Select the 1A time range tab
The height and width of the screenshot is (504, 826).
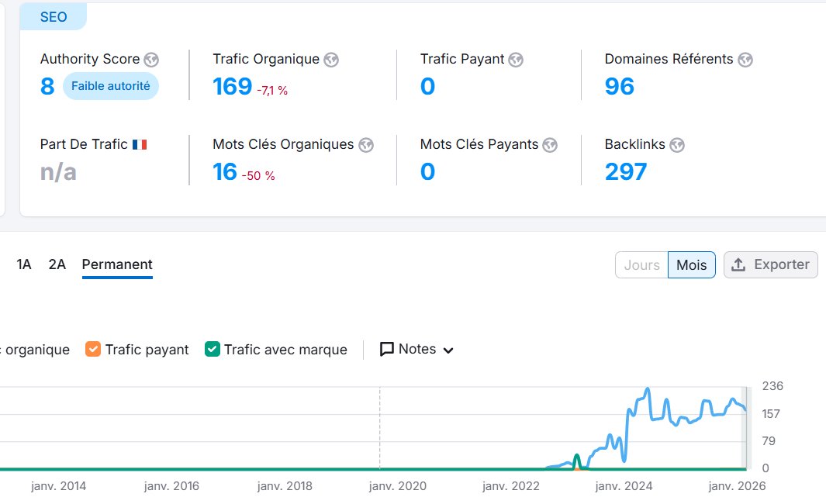pos(24,264)
